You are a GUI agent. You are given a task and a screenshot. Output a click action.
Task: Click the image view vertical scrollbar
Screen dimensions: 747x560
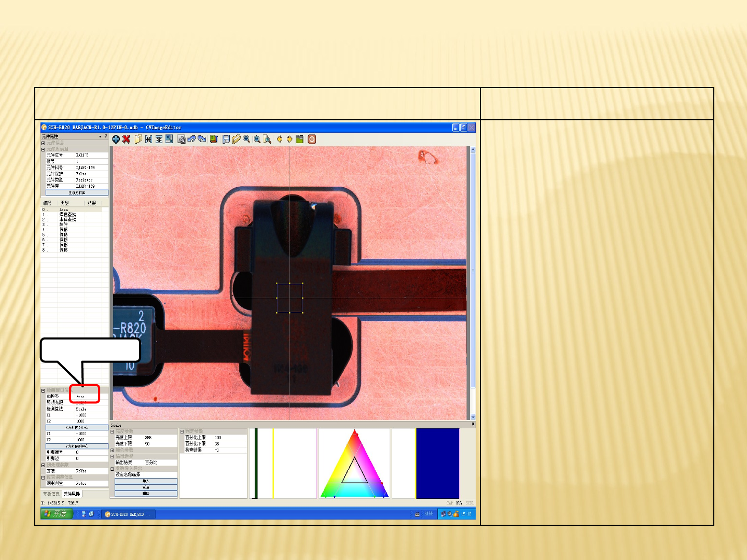click(x=473, y=283)
